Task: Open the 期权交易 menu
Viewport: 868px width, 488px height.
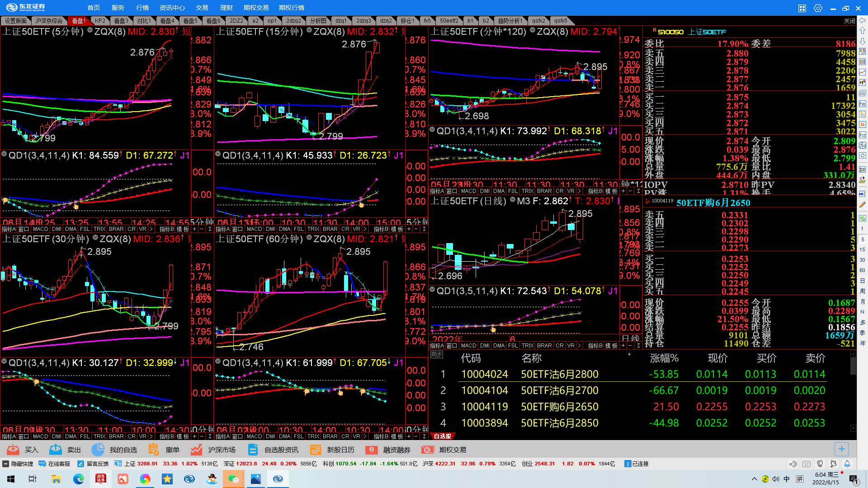Action: (x=256, y=8)
